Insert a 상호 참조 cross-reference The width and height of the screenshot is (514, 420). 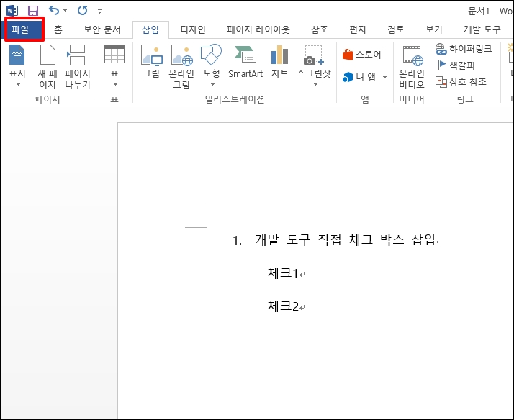point(461,82)
